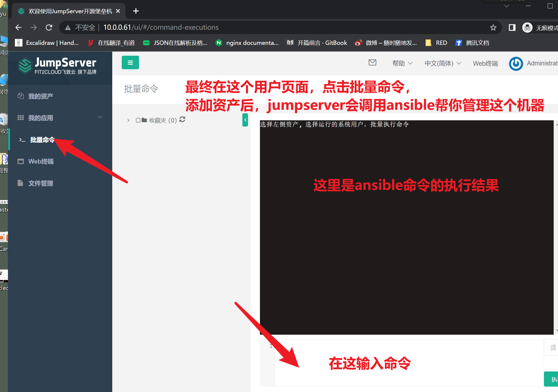Go forward in browser history
The width and height of the screenshot is (558, 392).
click(x=34, y=27)
